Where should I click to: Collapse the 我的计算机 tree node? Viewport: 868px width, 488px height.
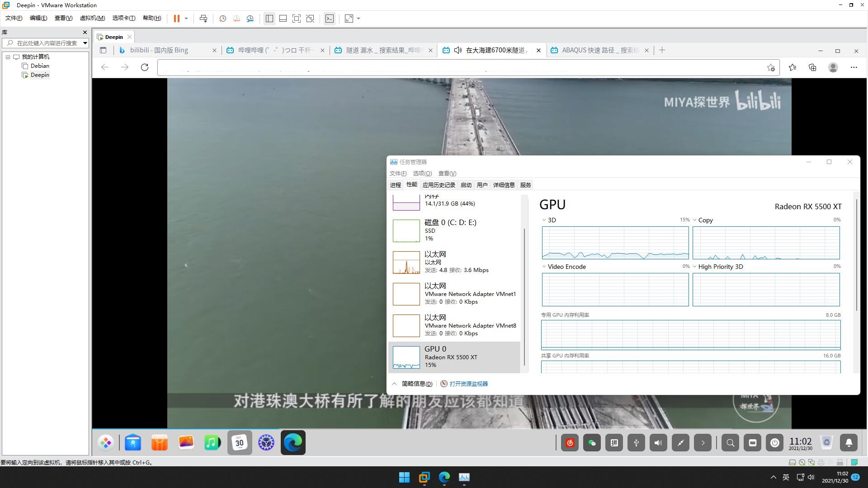coord(8,57)
